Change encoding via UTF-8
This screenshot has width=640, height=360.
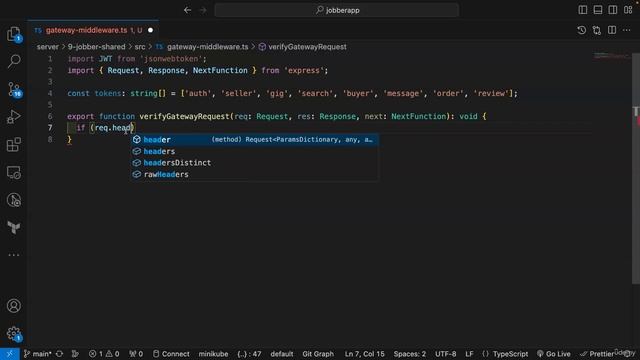445,354
